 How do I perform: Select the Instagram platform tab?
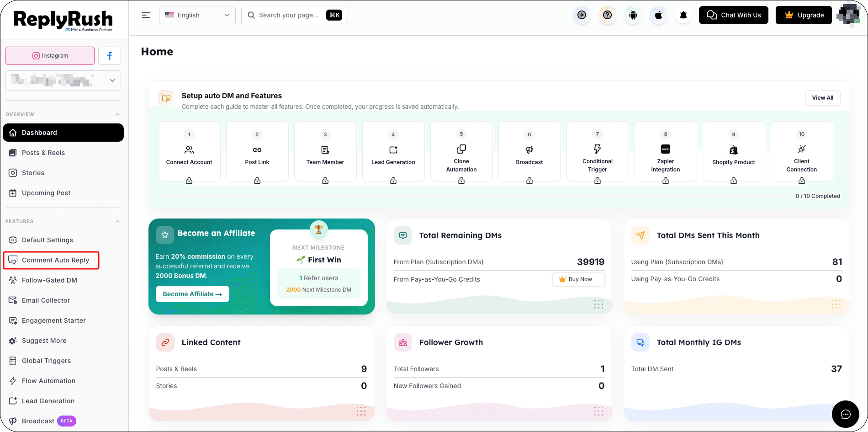point(50,56)
